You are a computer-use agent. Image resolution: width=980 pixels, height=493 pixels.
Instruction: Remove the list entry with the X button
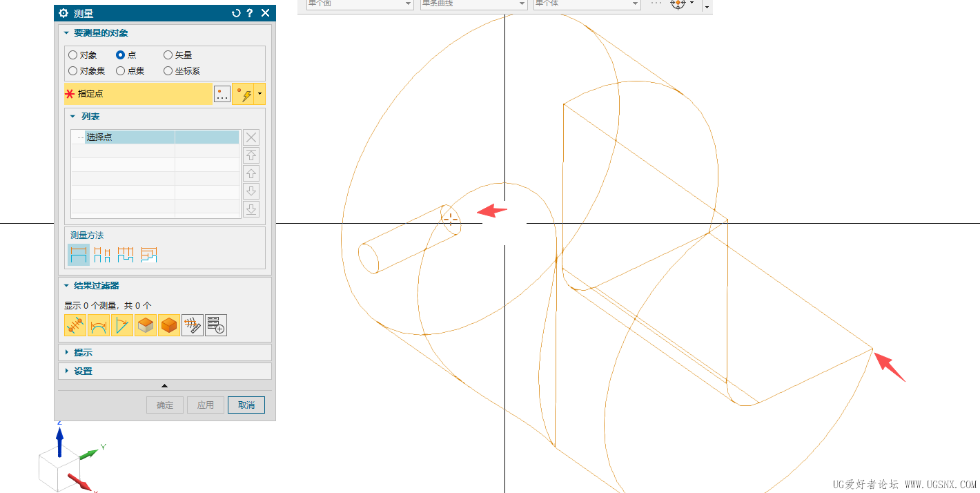pos(252,137)
